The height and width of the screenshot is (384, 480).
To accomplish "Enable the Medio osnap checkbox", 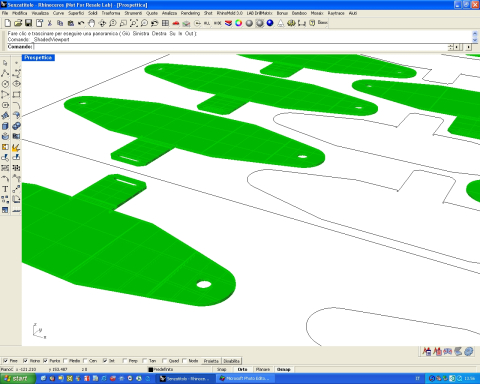I will click(x=65, y=361).
